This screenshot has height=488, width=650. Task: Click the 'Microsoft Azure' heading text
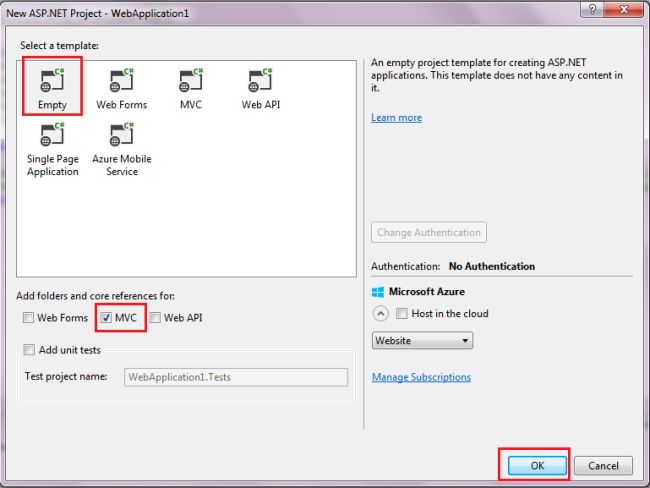click(x=427, y=292)
